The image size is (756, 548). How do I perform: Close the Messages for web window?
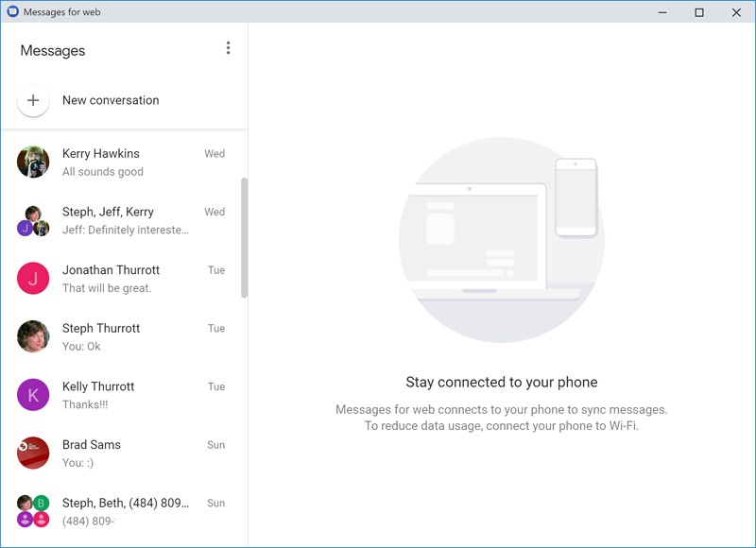pos(736,12)
